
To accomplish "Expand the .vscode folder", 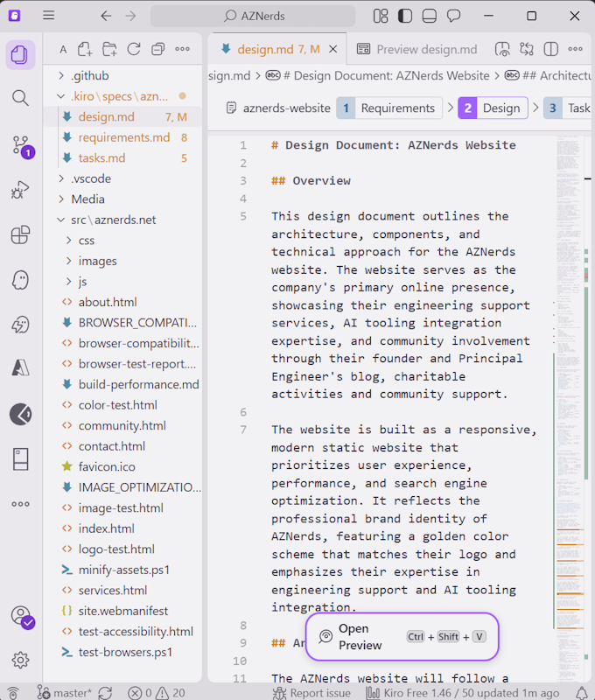I will pyautogui.click(x=122, y=178).
